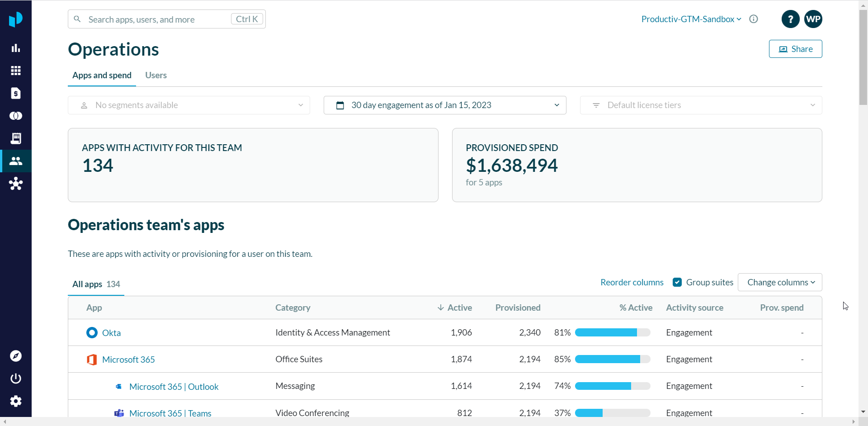This screenshot has height=426, width=868.
Task: Open the overlapping circles sidebar icon
Action: [x=16, y=116]
